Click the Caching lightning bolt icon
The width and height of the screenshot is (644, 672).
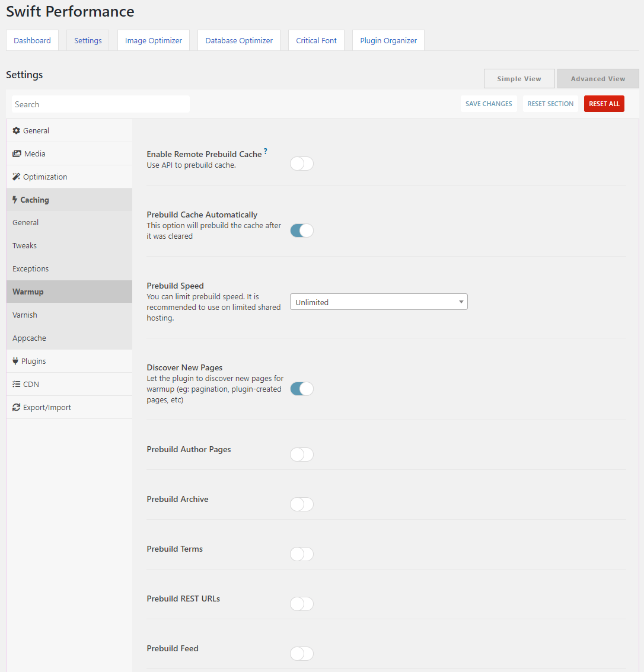15,200
